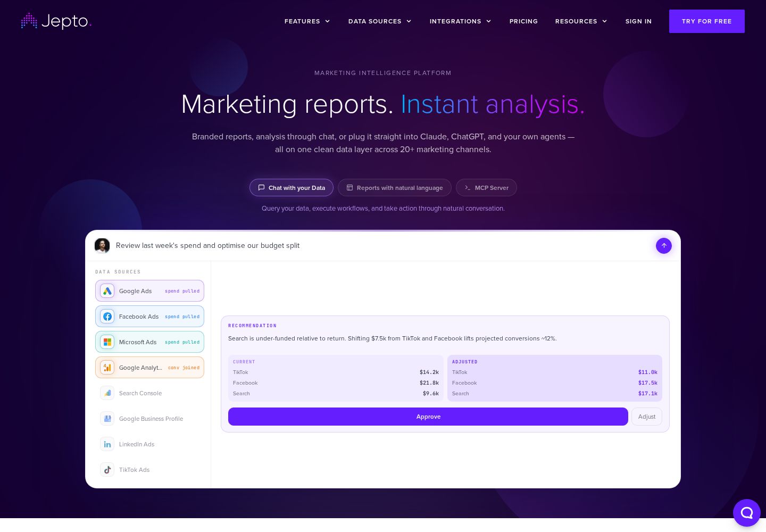Expand the Resources menu chevron

coord(605,21)
